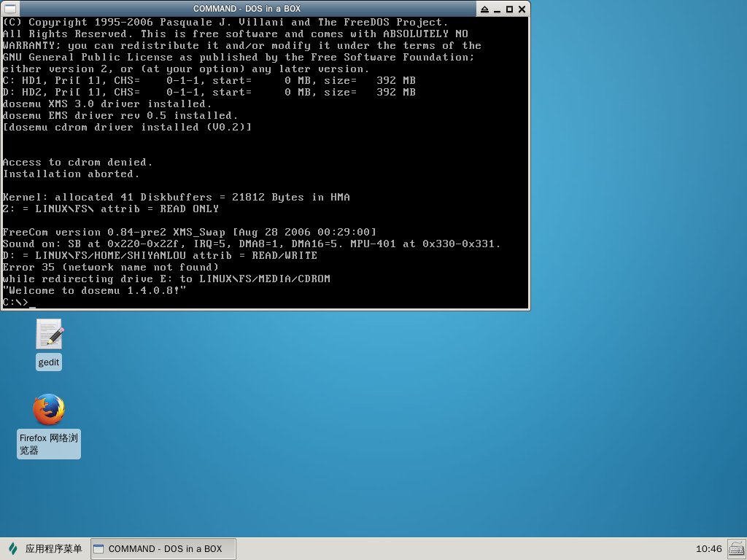Screen dimensions: 747x560
Task: Click the "Error 35 (network name not found)" line
Action: click(x=111, y=267)
